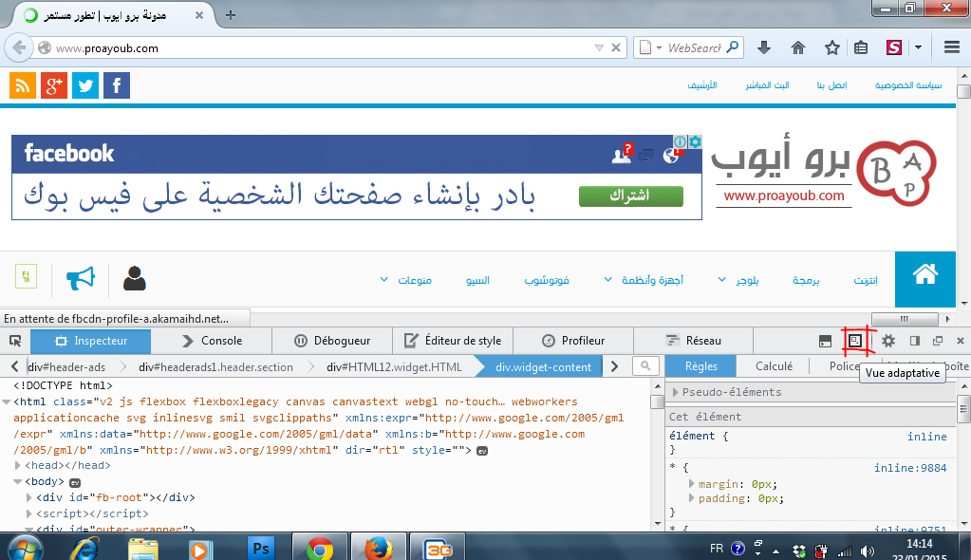Activate the element picker tool in devtools
971x560 pixels.
click(x=15, y=341)
